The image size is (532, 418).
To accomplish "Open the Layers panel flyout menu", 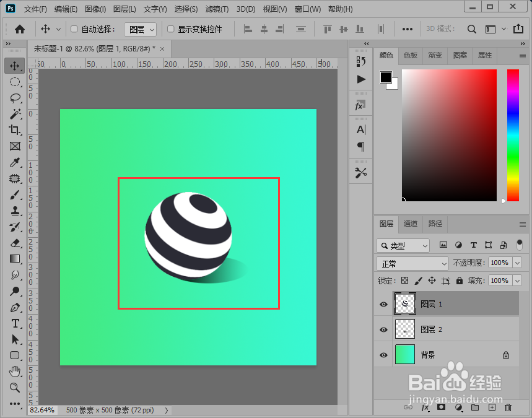I will coord(523,224).
